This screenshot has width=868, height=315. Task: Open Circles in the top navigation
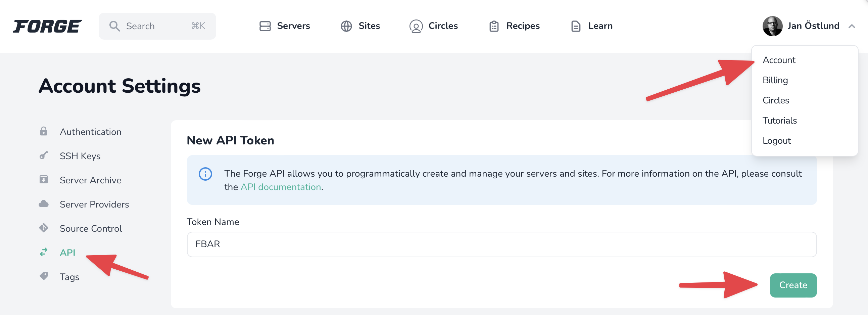(443, 26)
